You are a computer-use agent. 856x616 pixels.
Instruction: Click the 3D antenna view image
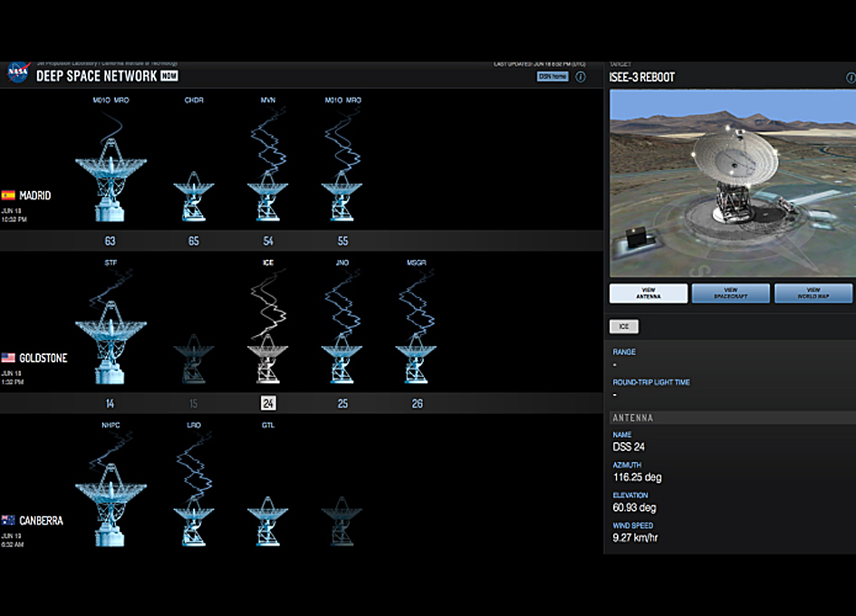(x=733, y=184)
